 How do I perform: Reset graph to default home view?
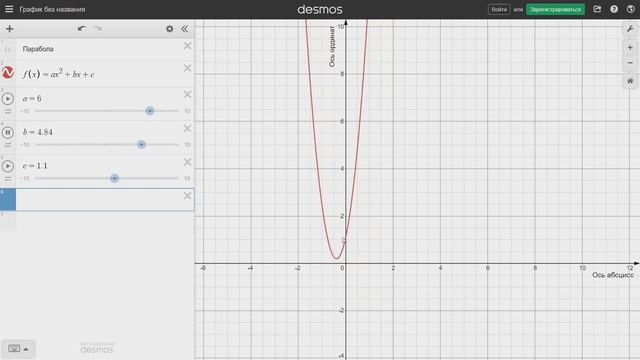630,81
